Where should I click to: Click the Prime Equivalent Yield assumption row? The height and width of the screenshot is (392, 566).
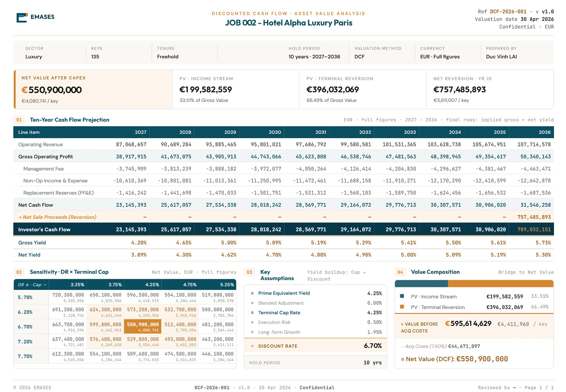point(316,293)
